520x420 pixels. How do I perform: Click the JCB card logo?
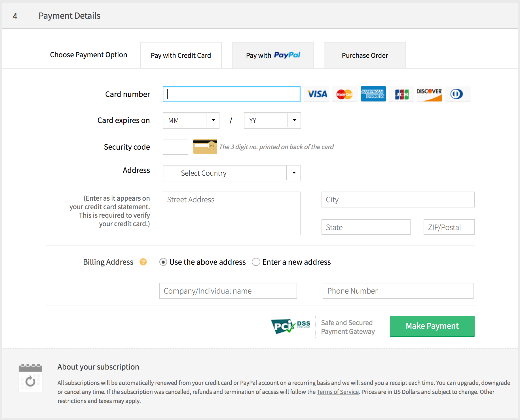401,94
